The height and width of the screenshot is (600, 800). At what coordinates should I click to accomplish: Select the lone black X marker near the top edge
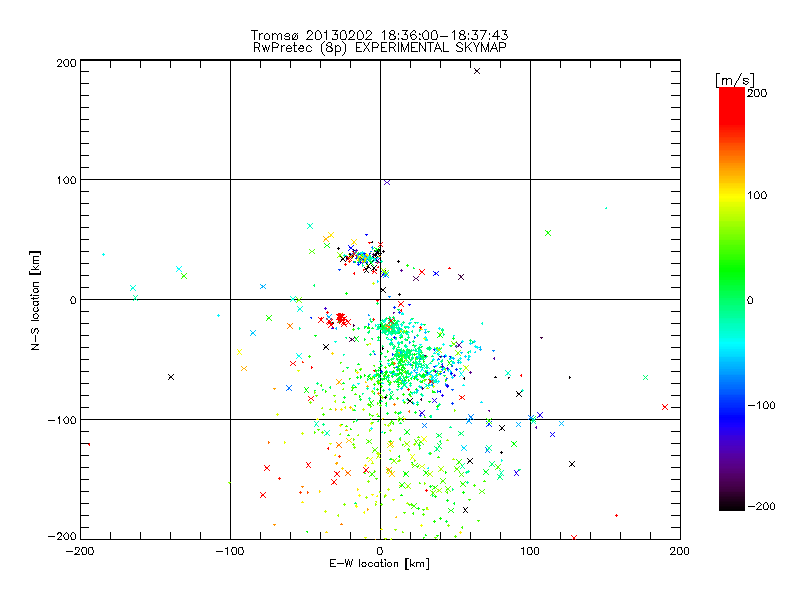(x=477, y=71)
